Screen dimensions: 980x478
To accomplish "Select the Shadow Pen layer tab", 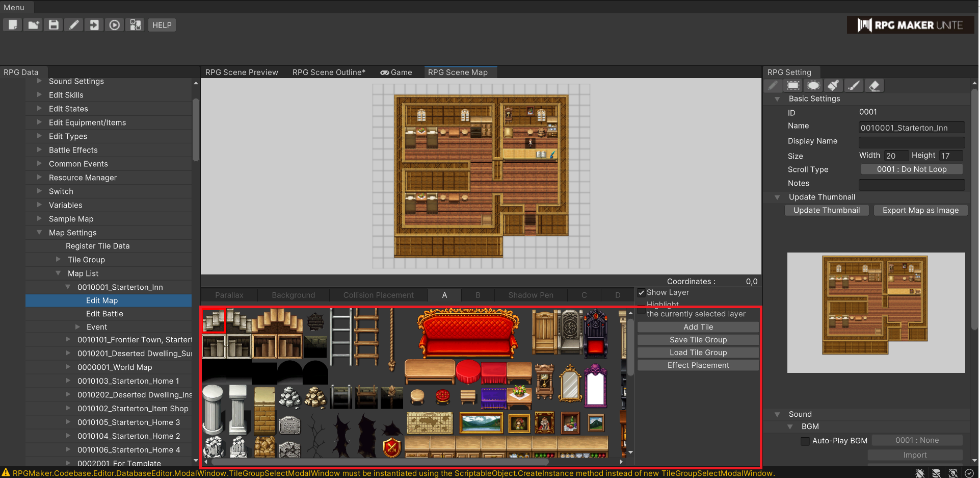I will pos(531,295).
